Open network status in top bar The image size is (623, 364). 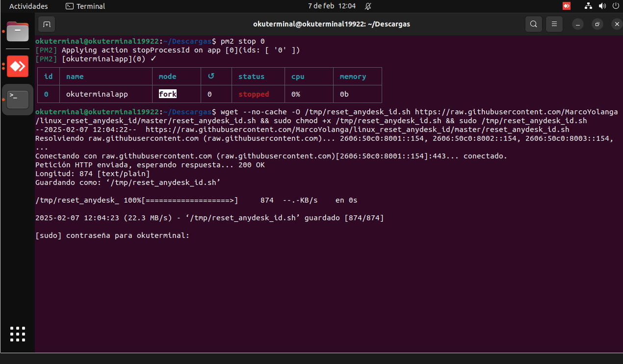point(588,6)
